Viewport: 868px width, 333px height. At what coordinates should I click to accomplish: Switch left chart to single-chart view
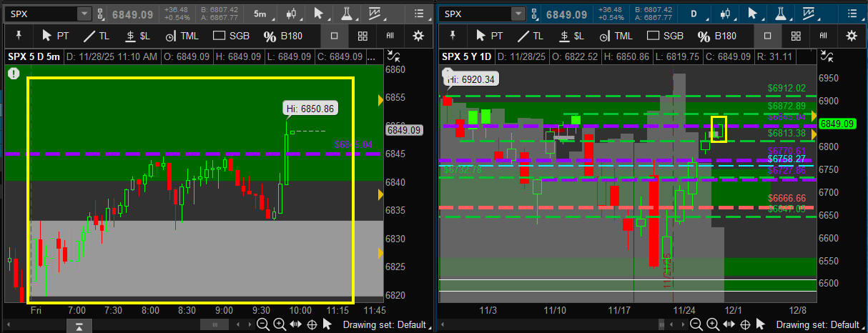[334, 36]
